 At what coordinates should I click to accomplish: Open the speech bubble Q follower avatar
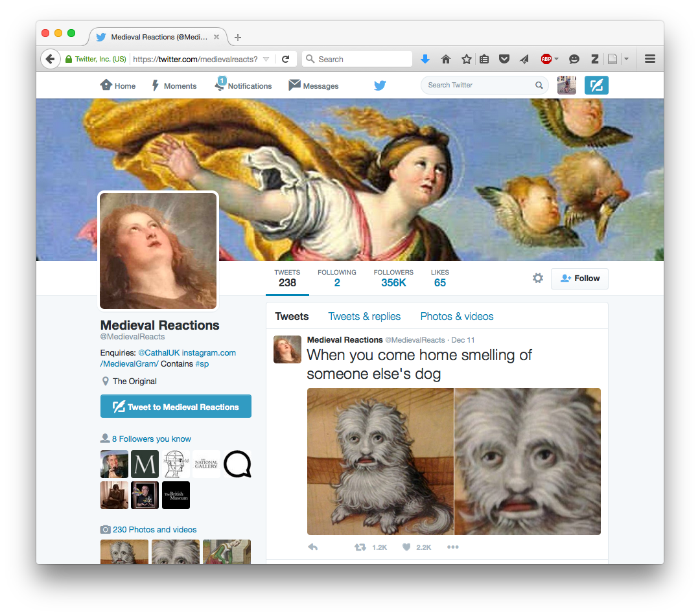(x=237, y=464)
